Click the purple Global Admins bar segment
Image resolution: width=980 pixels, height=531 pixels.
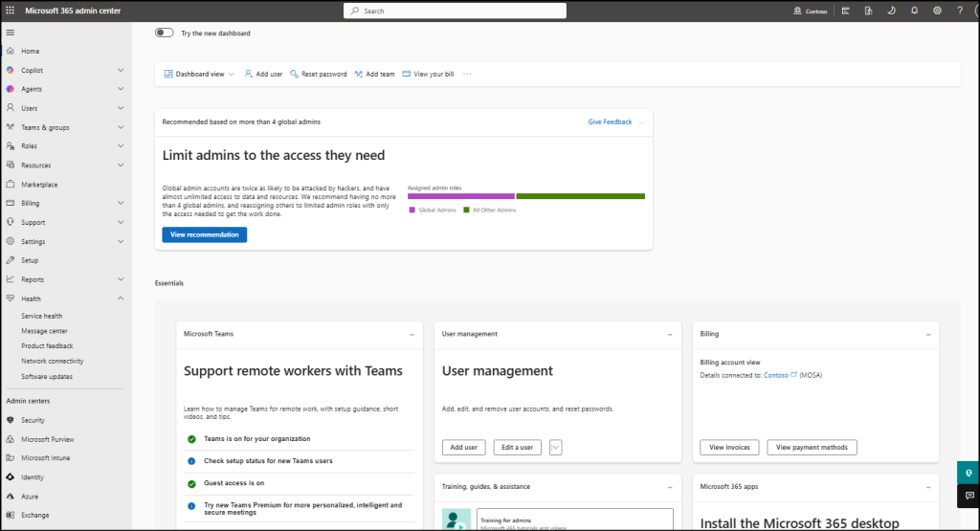(461, 196)
